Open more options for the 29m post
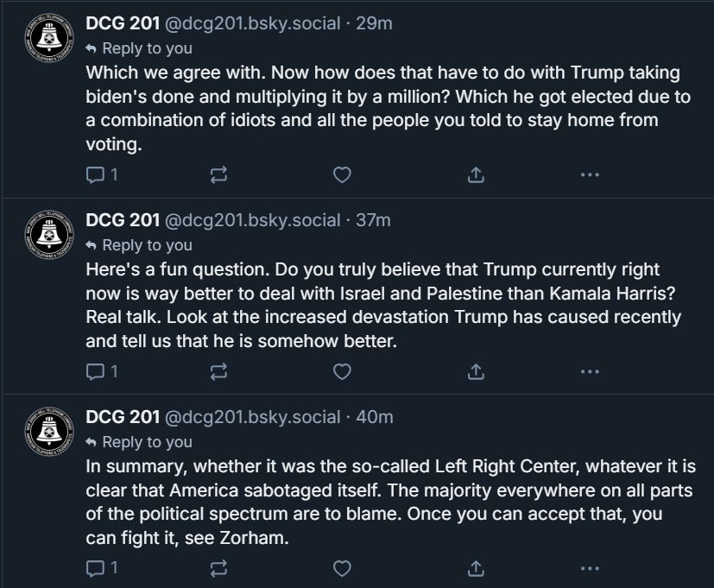This screenshot has width=714, height=588. pos(590,174)
